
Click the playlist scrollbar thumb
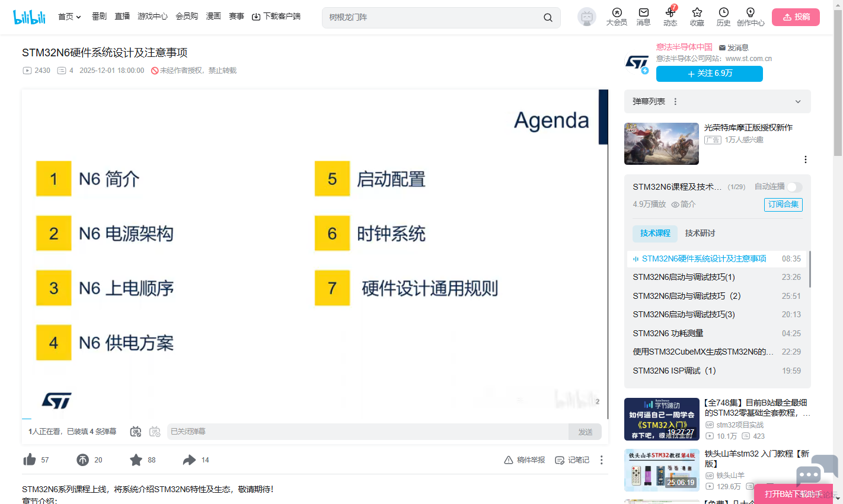[810, 269]
